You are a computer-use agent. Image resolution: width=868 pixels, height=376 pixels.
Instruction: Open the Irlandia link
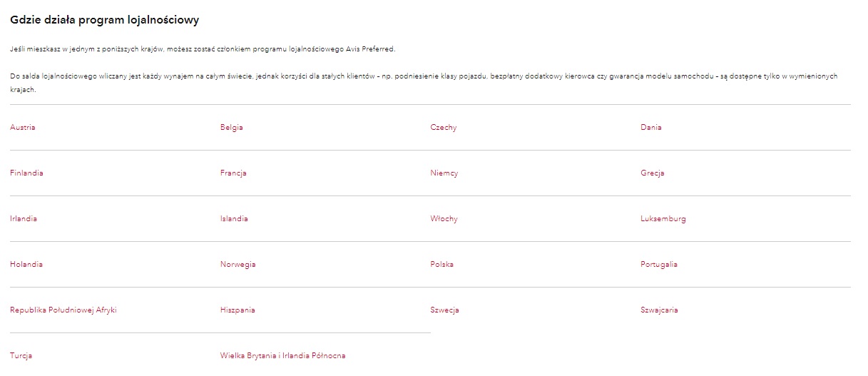tap(24, 219)
